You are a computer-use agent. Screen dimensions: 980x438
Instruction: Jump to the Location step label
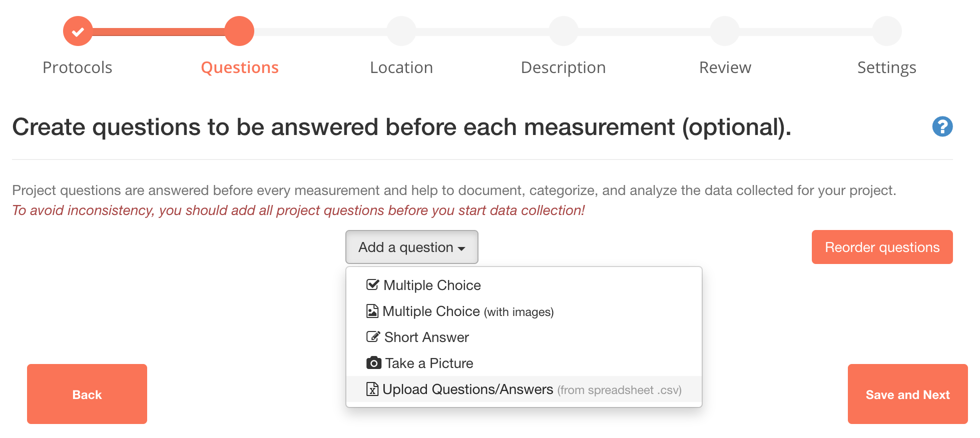pos(401,67)
